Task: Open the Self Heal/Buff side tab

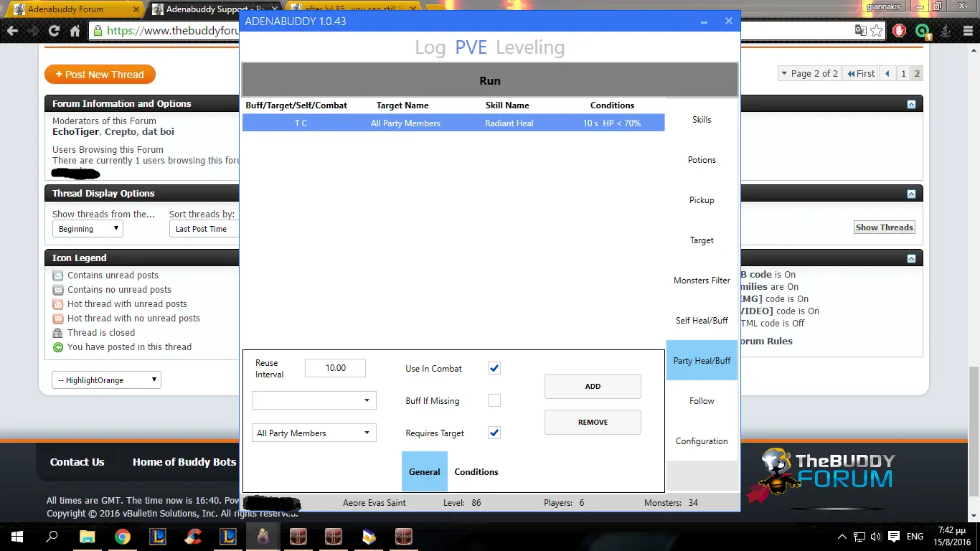Action: click(702, 320)
